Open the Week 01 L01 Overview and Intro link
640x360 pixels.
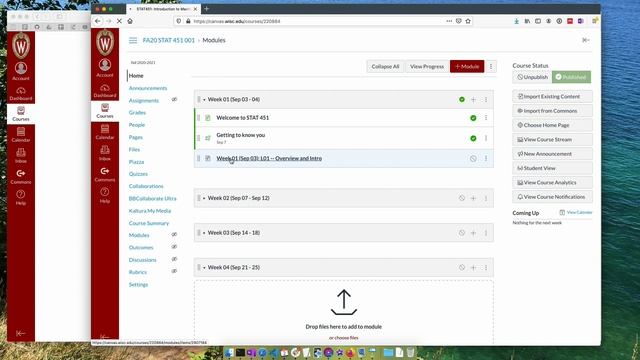[269, 158]
